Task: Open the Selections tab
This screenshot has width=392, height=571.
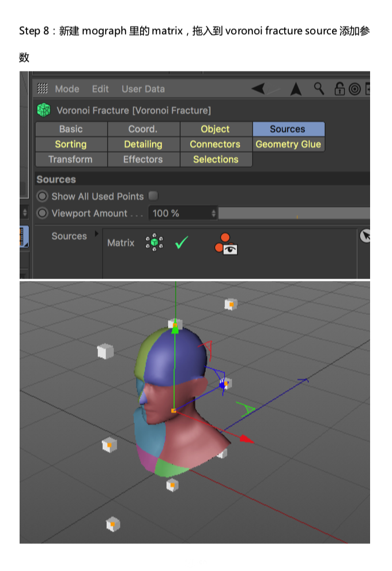Action: tap(216, 160)
